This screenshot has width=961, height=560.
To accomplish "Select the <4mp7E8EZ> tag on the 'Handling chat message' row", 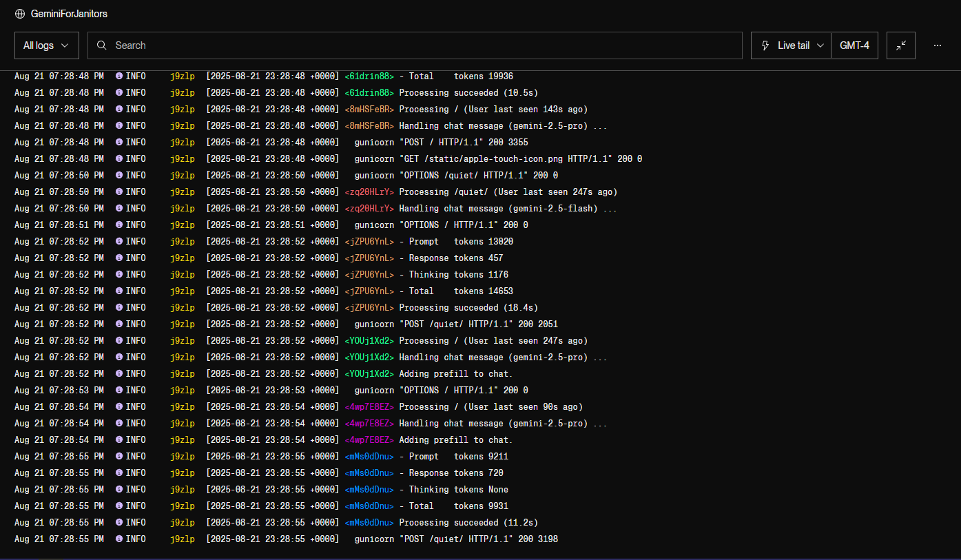I will (x=369, y=424).
